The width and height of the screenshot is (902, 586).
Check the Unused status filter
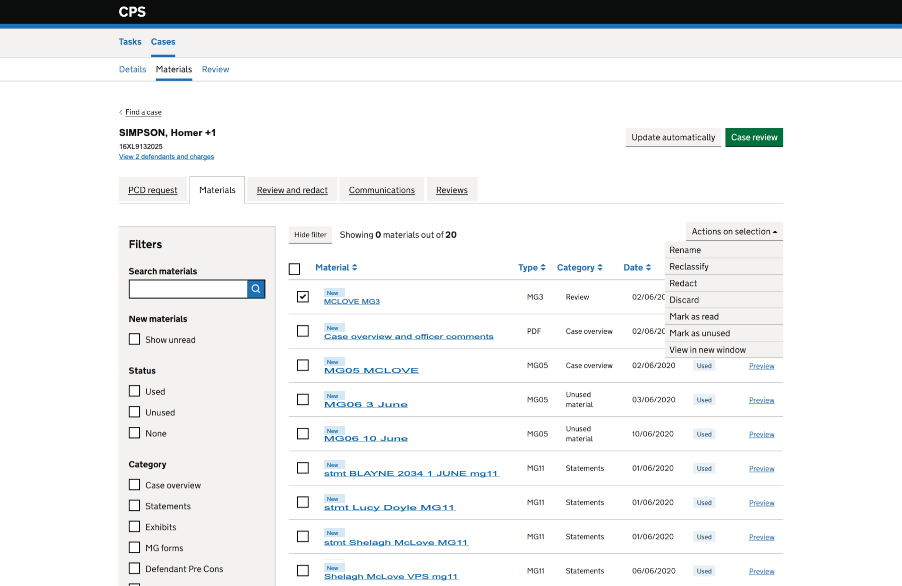point(135,412)
